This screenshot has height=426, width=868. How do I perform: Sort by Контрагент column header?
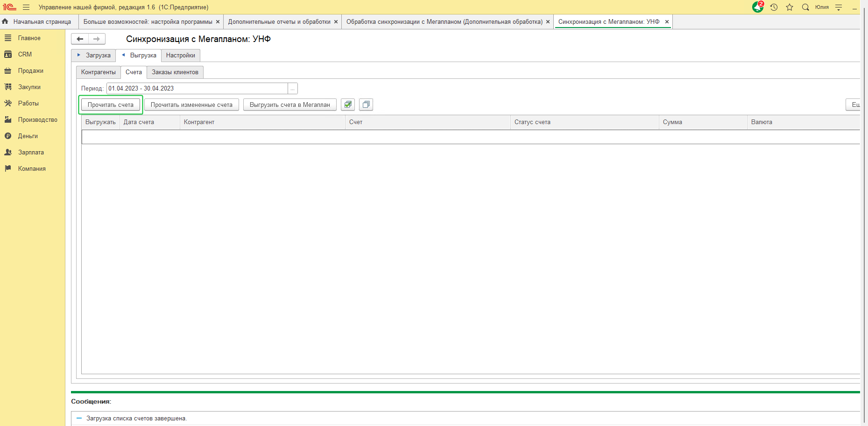pos(262,122)
